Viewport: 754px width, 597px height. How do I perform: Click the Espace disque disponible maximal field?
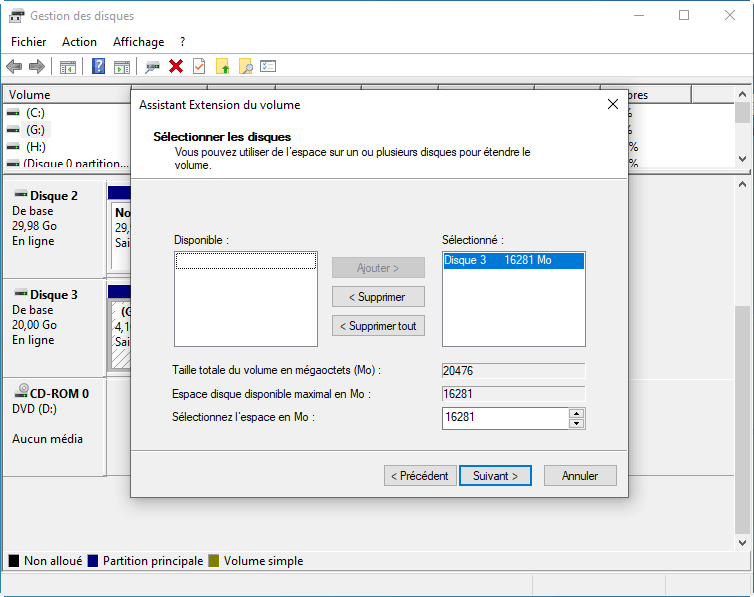tap(514, 394)
